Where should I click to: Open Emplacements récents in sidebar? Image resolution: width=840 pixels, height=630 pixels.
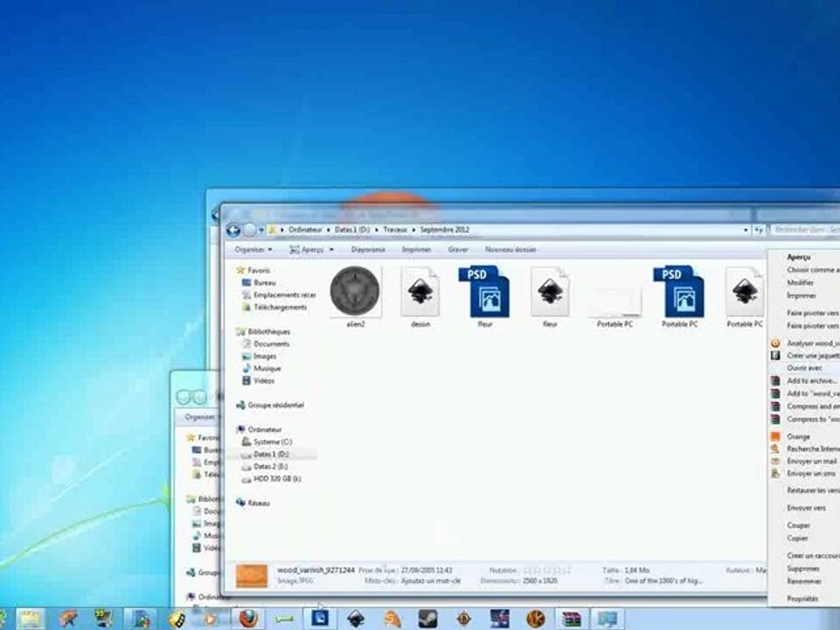tap(279, 295)
